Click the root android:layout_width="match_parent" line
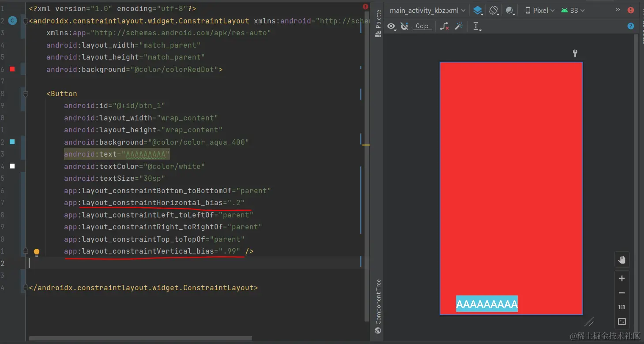644x344 pixels. point(124,45)
